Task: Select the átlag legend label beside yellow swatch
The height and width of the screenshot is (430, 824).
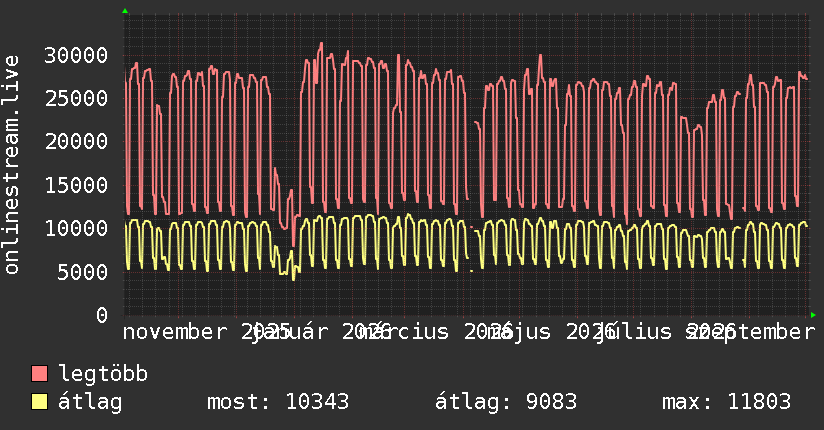Action: (90, 402)
